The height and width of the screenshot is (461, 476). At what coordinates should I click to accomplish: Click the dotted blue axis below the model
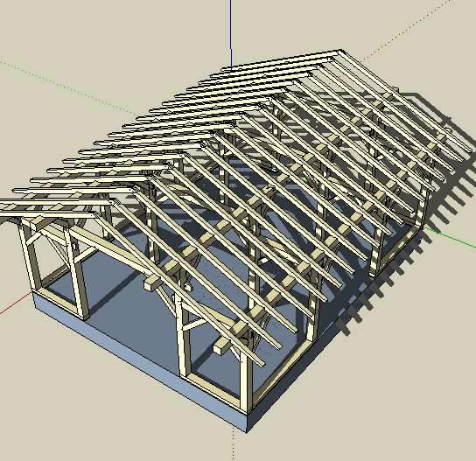234,444
